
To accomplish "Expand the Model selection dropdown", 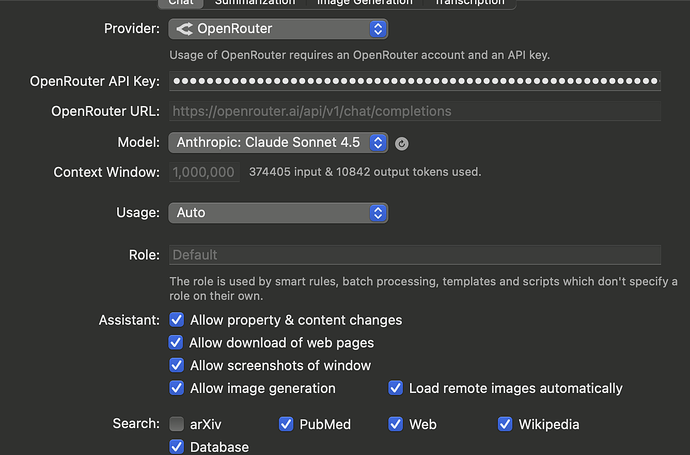I will pyautogui.click(x=278, y=143).
